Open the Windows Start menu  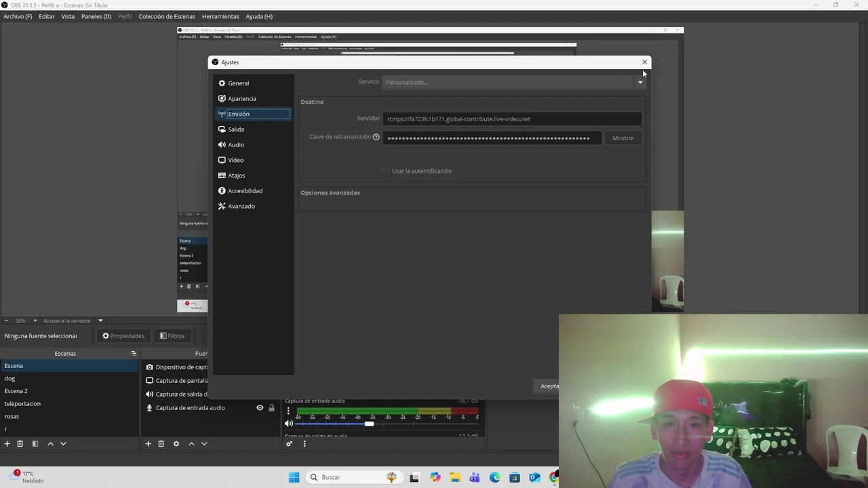[294, 478]
